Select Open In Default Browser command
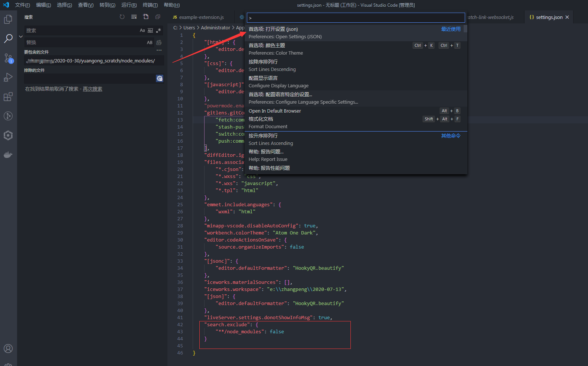Viewport: 588px width, 366px height. pos(356,111)
